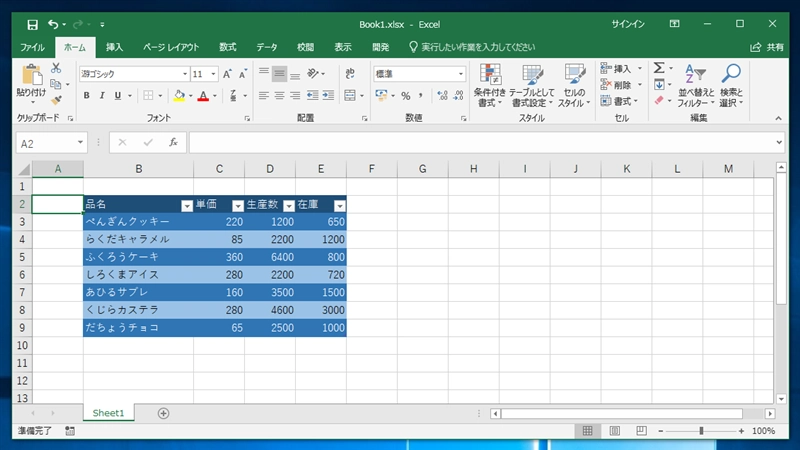Click Decrease Decimal icon
This screenshot has height=450, width=800.
[x=458, y=95]
